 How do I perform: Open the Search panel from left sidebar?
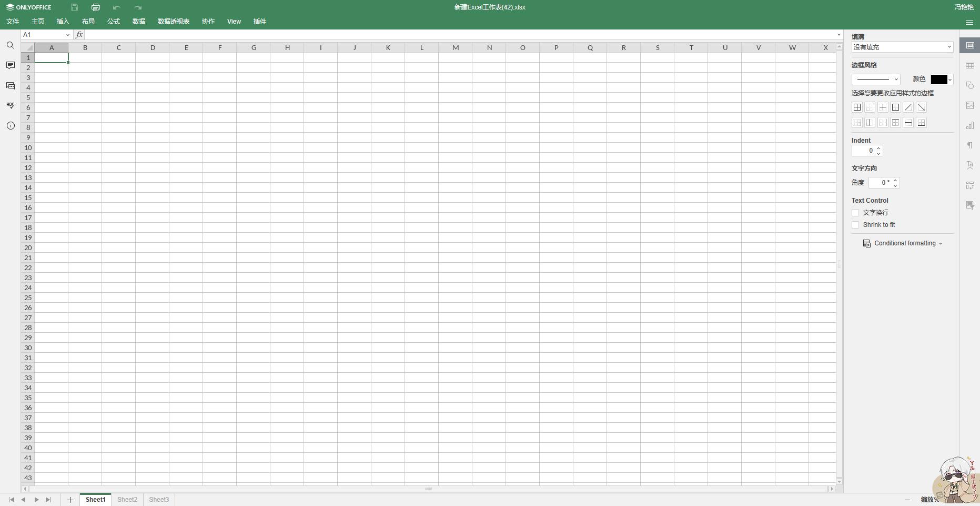point(11,45)
